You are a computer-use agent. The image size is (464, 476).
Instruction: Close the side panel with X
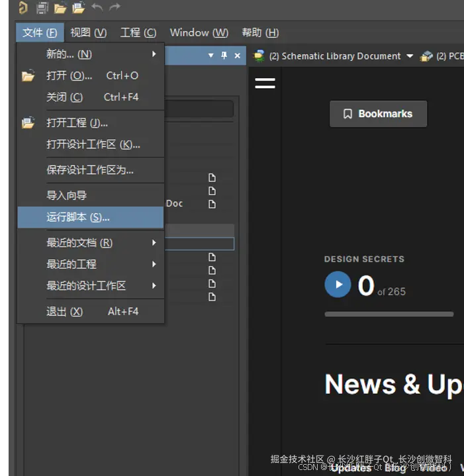click(238, 56)
